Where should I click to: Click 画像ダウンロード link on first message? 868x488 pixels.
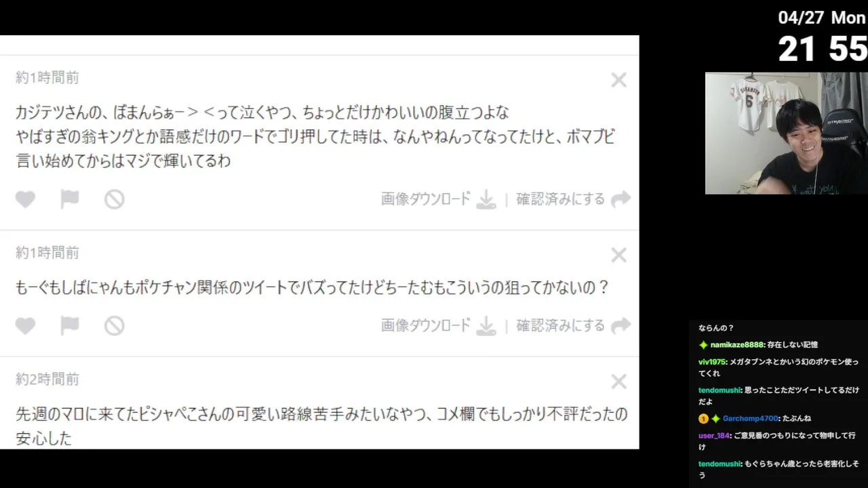[426, 199]
